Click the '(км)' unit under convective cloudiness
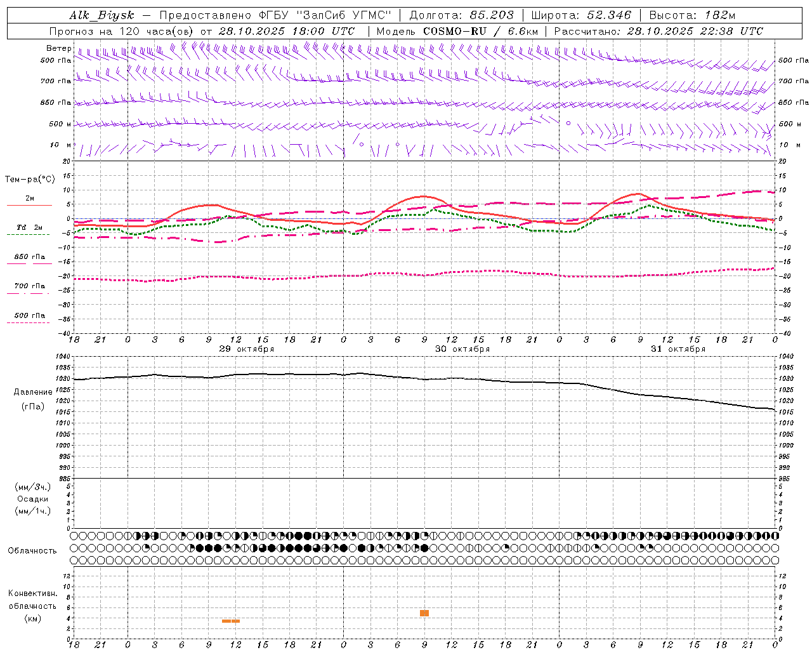Screen dimensions: 812x650 [x=32, y=618]
